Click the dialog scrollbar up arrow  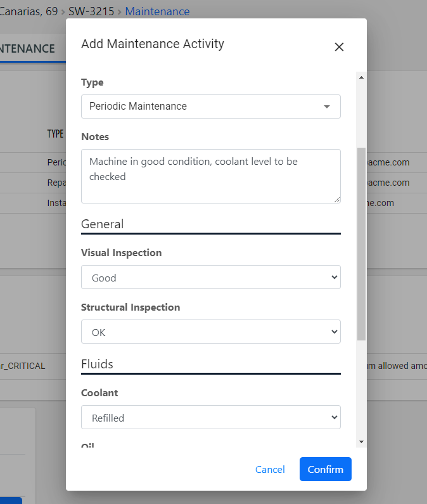click(361, 77)
